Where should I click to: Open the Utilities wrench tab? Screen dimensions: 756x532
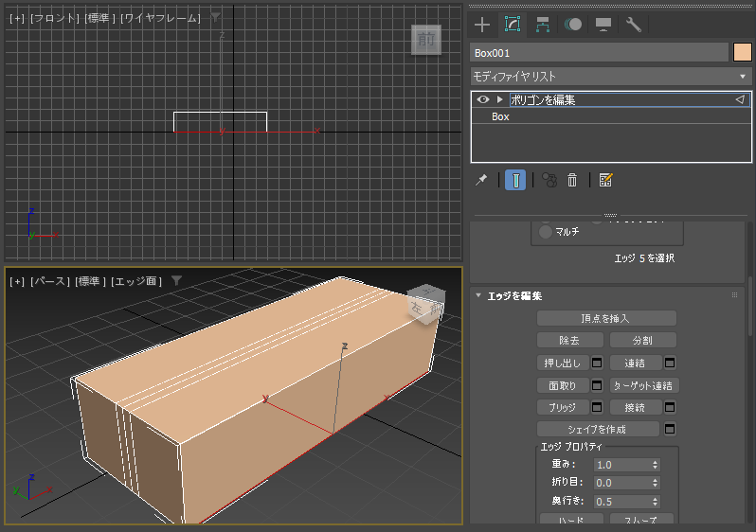tap(633, 25)
